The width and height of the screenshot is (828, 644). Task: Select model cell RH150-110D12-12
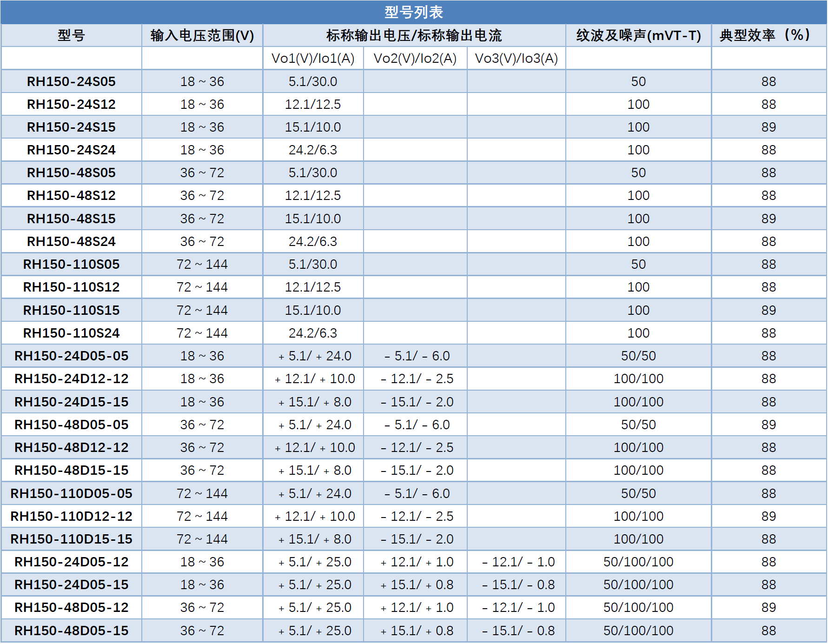click(71, 516)
